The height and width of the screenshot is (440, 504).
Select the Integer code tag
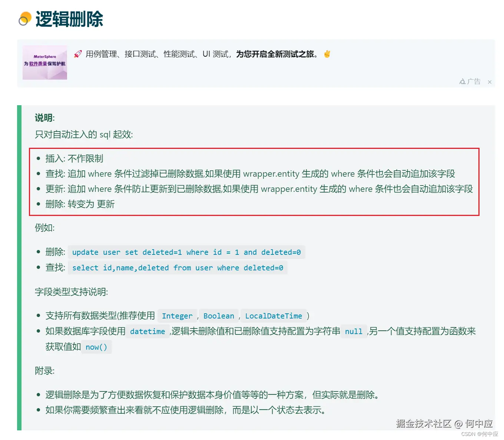(178, 316)
